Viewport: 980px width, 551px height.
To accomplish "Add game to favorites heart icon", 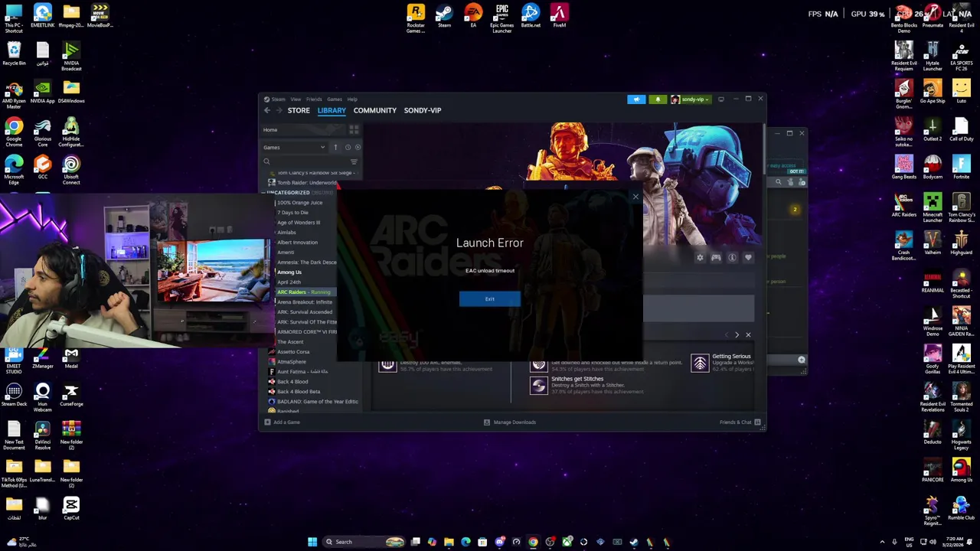I will pyautogui.click(x=748, y=258).
